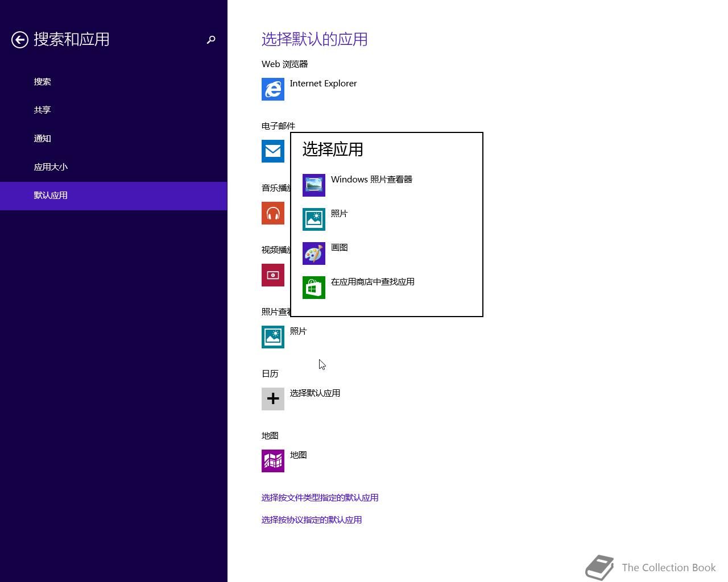This screenshot has width=728, height=582.
Task: Choose Windows 照片查看器 icon in popup
Action: [x=314, y=185]
